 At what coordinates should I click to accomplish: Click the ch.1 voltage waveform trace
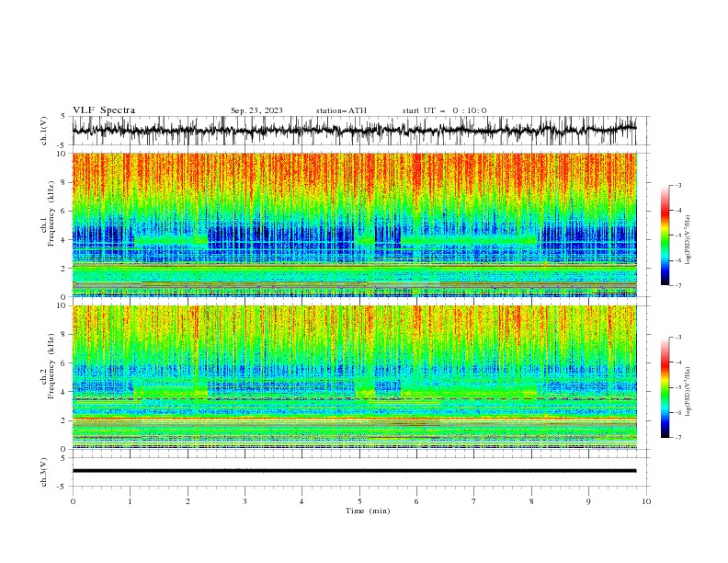click(354, 130)
